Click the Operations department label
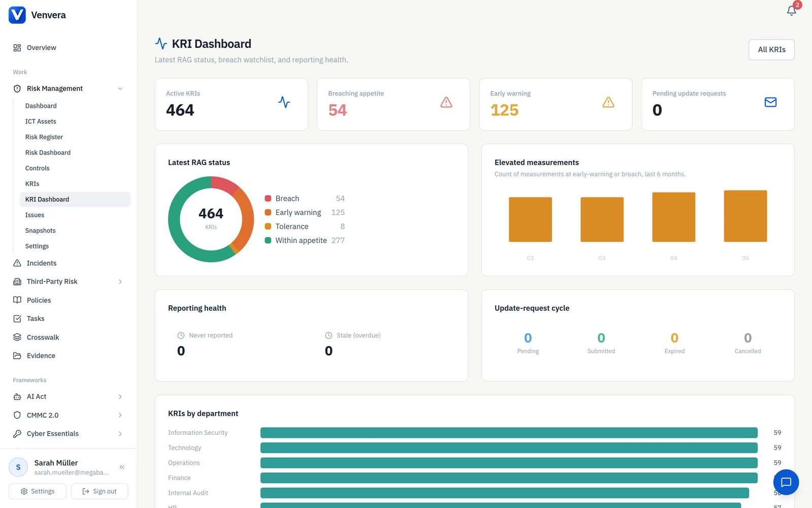Viewport: 812px width, 508px height. 184,463
